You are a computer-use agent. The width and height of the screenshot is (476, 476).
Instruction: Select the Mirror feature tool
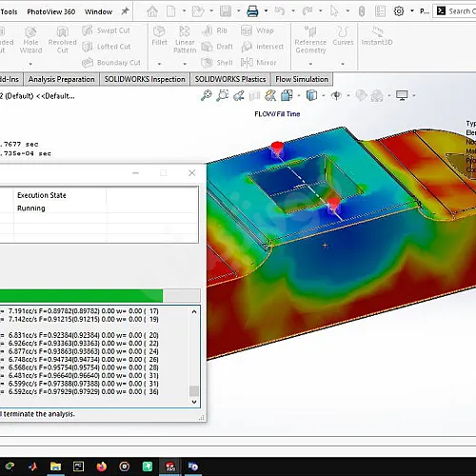pyautogui.click(x=259, y=63)
